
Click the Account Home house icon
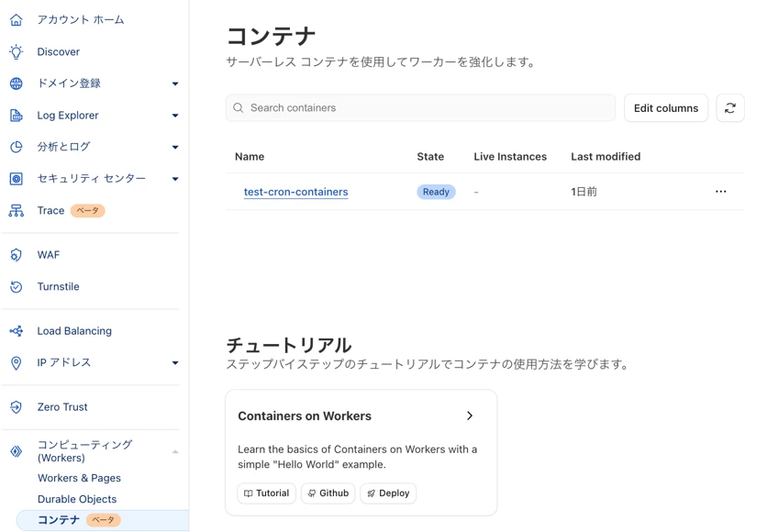click(17, 19)
